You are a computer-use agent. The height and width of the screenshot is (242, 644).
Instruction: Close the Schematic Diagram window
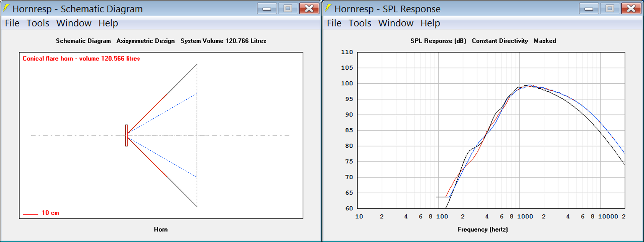click(309, 9)
